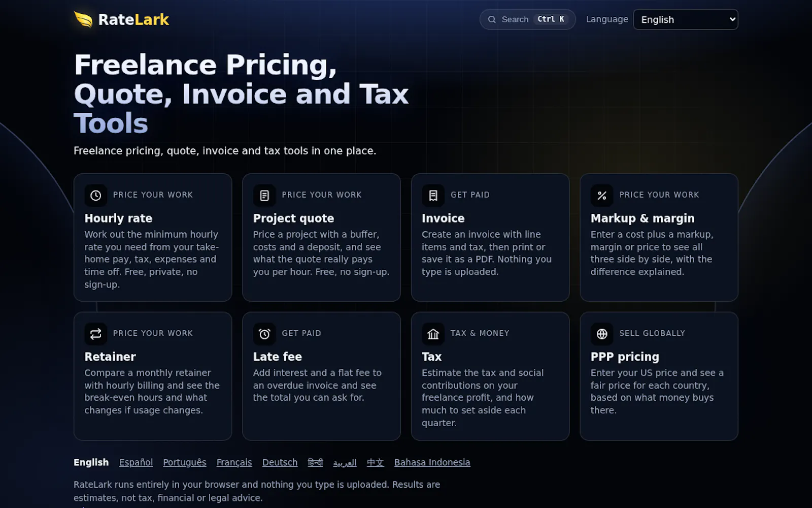Open the Hourly rate tool
The height and width of the screenshot is (508, 812).
[153, 237]
